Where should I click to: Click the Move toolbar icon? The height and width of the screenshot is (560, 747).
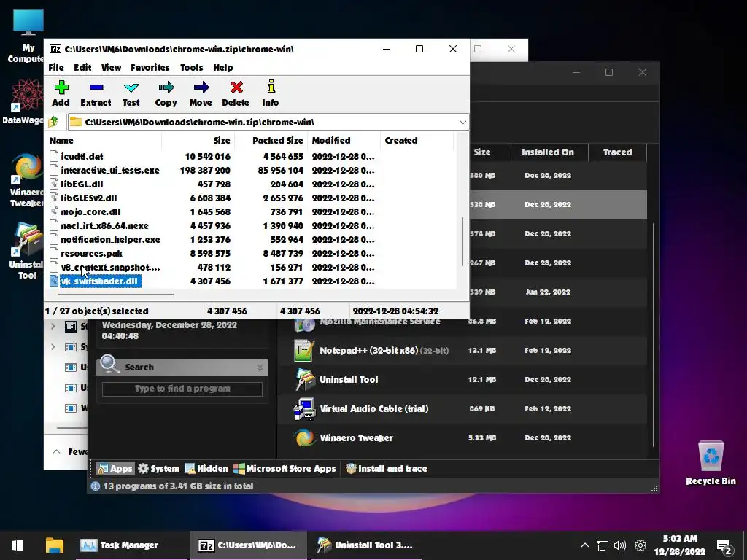pyautogui.click(x=201, y=94)
